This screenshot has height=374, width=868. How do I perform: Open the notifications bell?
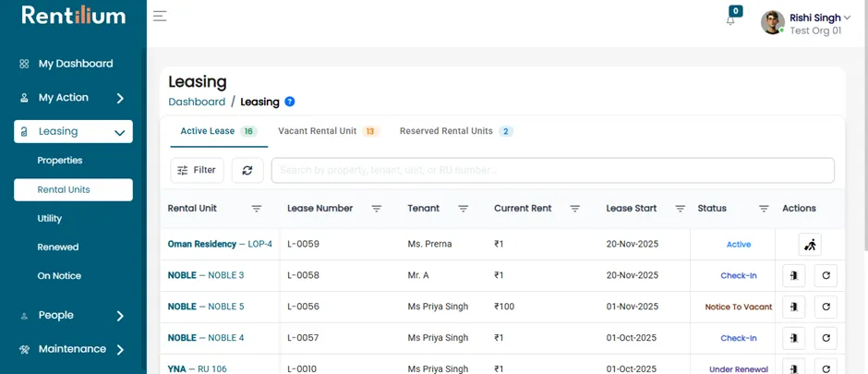[730, 20]
